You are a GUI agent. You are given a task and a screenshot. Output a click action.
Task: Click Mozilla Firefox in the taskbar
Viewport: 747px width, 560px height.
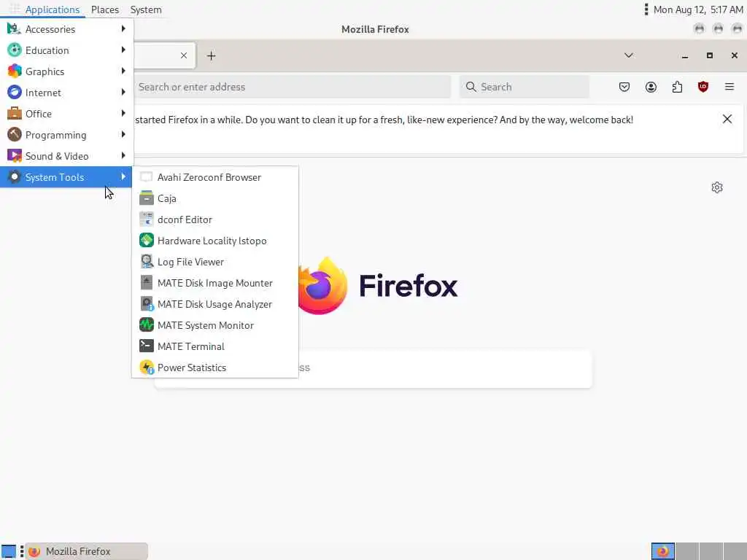pyautogui.click(x=87, y=551)
